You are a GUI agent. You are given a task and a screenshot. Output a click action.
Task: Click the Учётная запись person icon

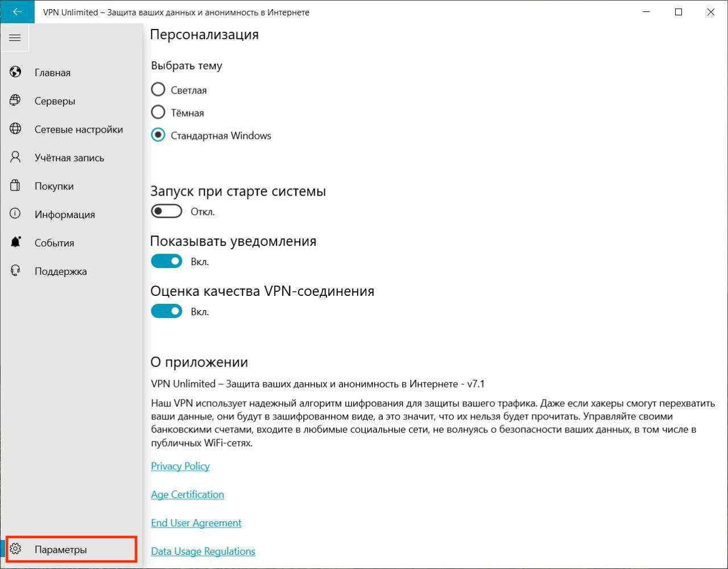click(15, 158)
